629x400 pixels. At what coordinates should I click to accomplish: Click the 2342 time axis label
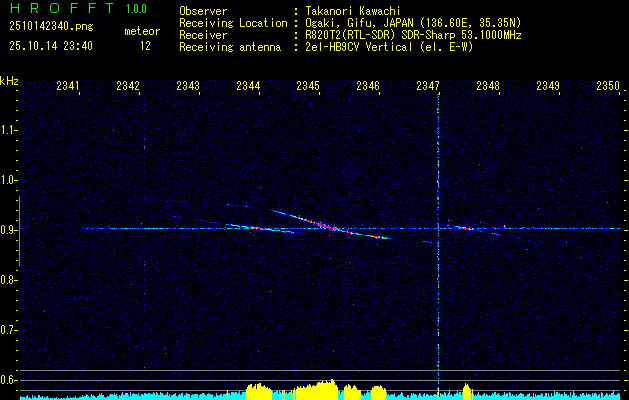(x=128, y=85)
